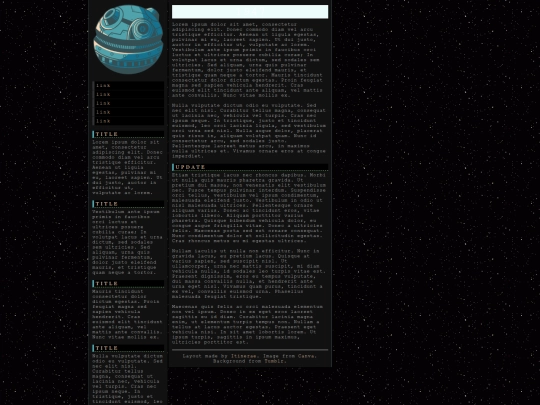Screen dimensions: 540x405
Task: Open the third 'link' in sidebar menu
Action: pos(128,103)
